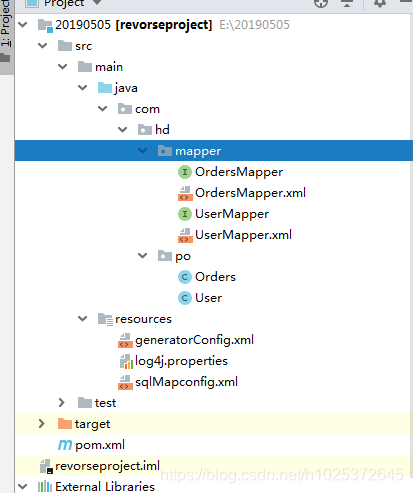This screenshot has width=413, height=493.
Task: Select the OrdersMapper.xml file name
Action: pyautogui.click(x=250, y=193)
